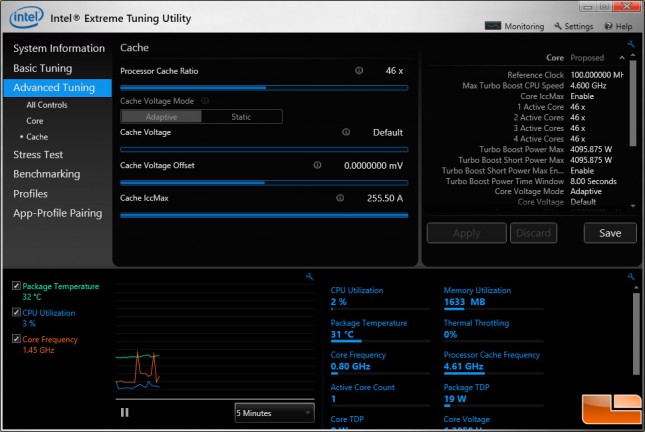
Task: Select All Controls sub-item
Action: coord(46,105)
